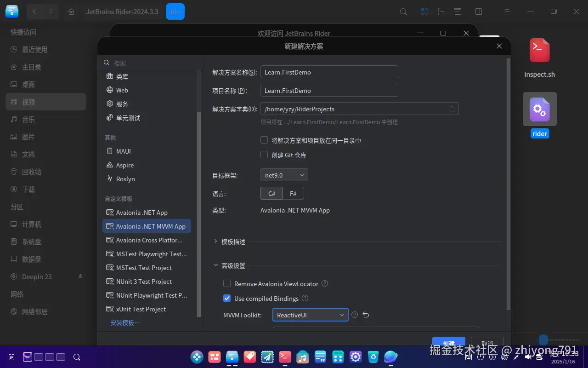
Task: Click help icon next to Use compiled Bindings
Action: [x=305, y=299]
